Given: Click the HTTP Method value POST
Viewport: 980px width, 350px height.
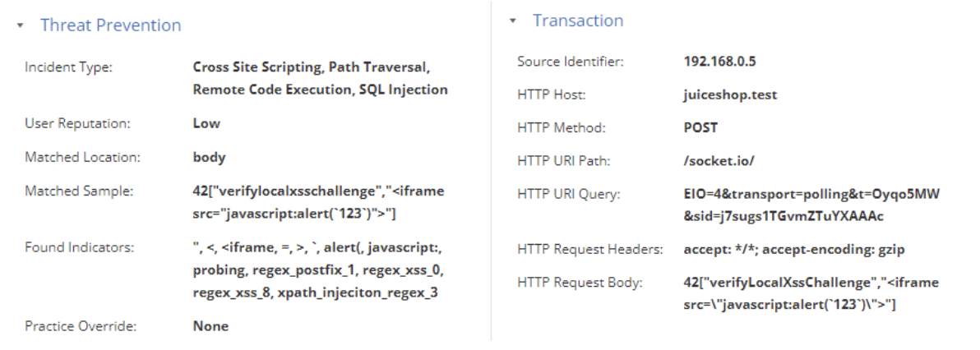Looking at the screenshot, I should pos(701,128).
